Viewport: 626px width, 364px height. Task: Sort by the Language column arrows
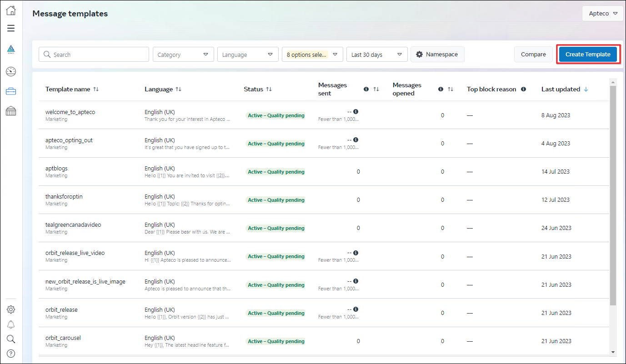pos(178,90)
